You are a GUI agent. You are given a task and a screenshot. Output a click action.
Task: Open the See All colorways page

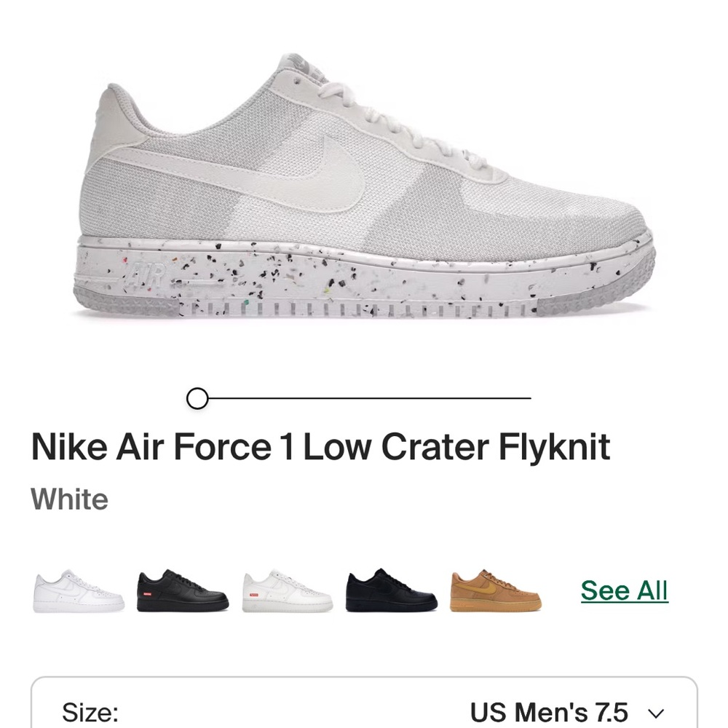pyautogui.click(x=624, y=592)
